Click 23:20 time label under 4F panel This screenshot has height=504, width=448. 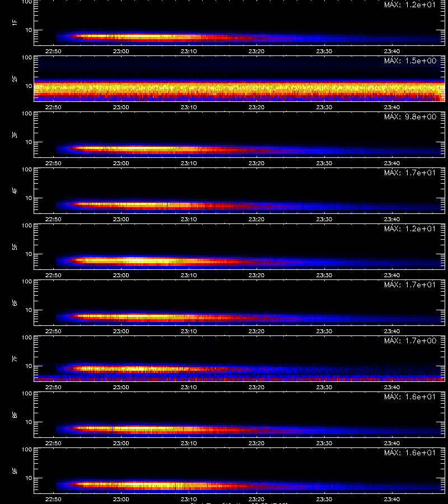coord(256,219)
